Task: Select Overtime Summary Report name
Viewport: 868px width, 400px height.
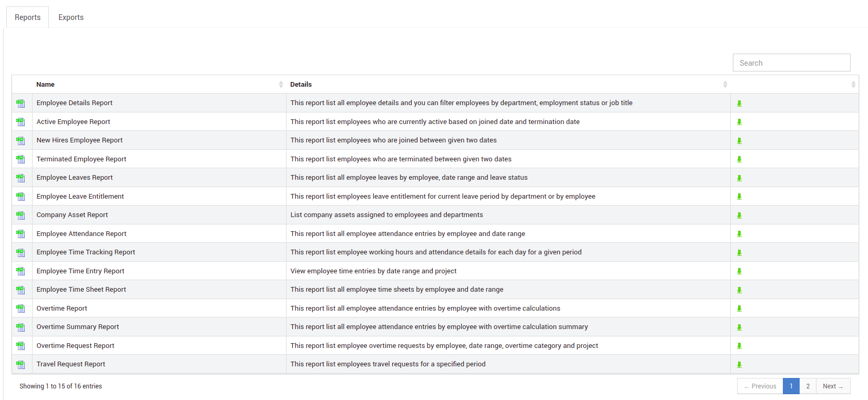Action: (x=78, y=327)
